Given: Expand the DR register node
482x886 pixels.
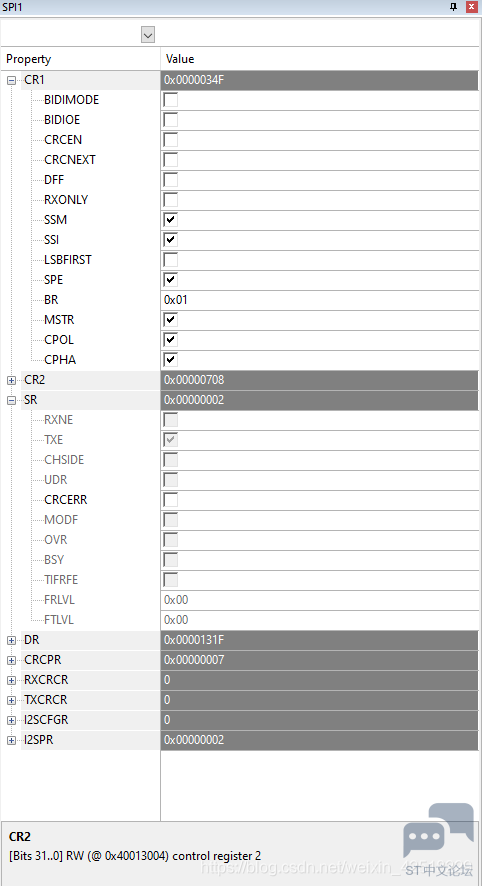Looking at the screenshot, I should point(11,640).
